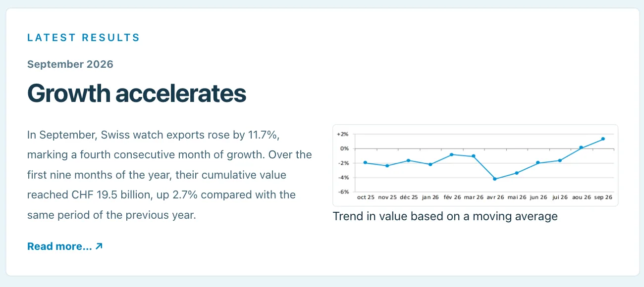Click the déc 25 month label
The height and width of the screenshot is (287, 644).
coord(408,197)
